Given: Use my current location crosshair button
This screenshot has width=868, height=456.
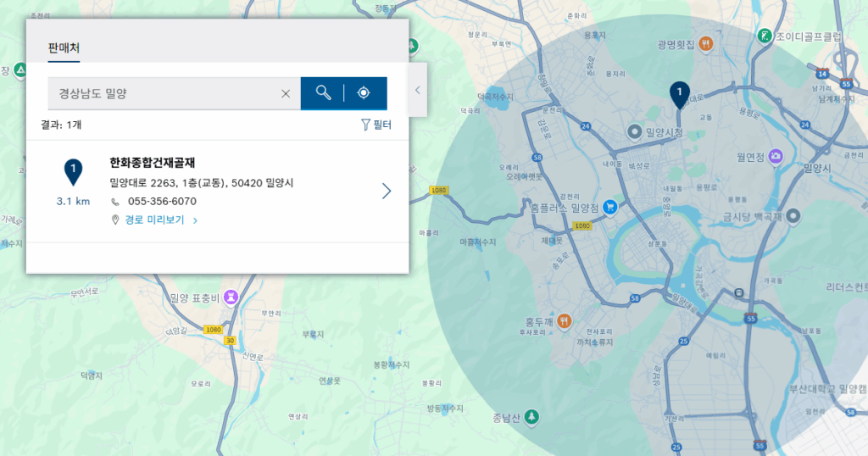Looking at the screenshot, I should click(x=364, y=93).
